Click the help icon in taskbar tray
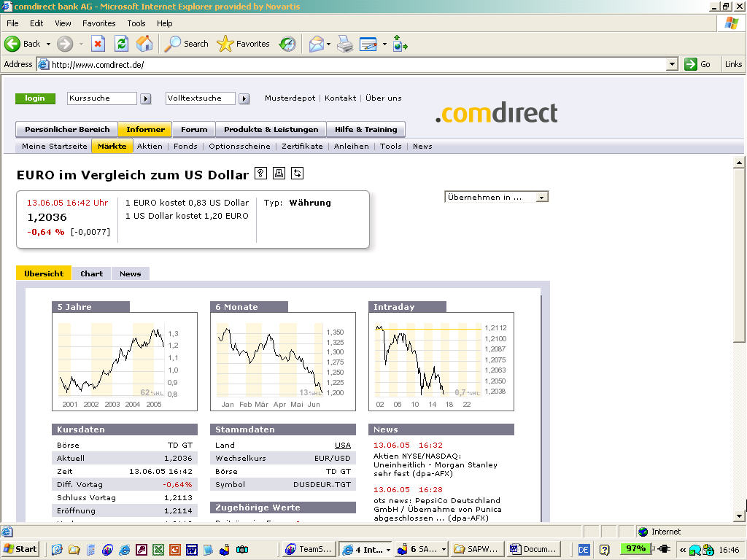The height and width of the screenshot is (560, 747). 604,550
